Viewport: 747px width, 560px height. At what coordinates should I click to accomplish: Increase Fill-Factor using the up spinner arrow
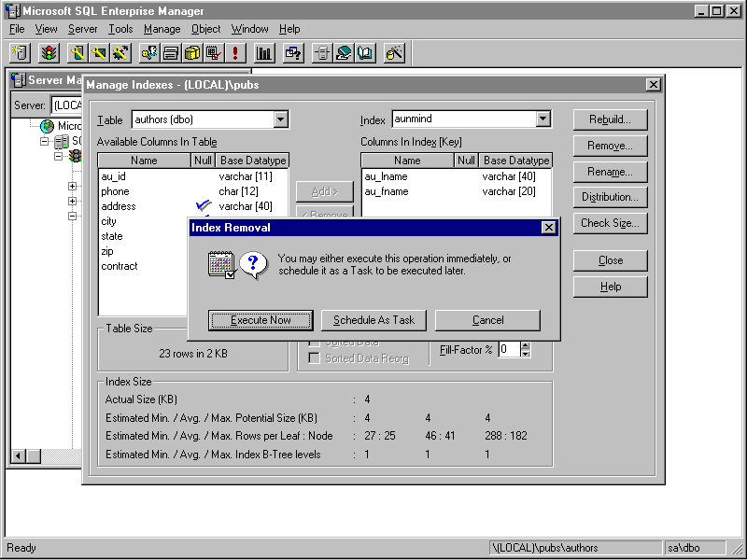(525, 344)
